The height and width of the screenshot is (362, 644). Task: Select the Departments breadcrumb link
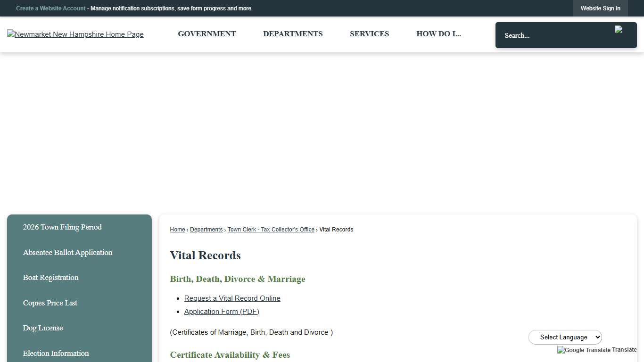click(x=206, y=230)
